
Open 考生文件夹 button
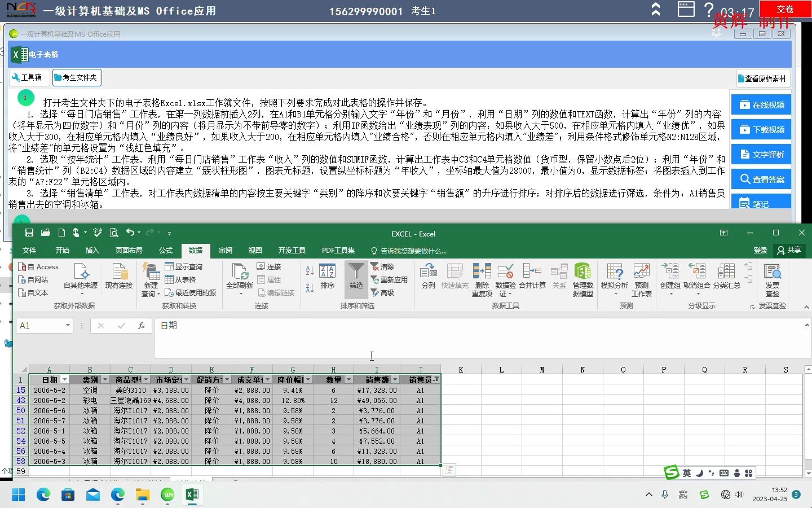coord(77,77)
